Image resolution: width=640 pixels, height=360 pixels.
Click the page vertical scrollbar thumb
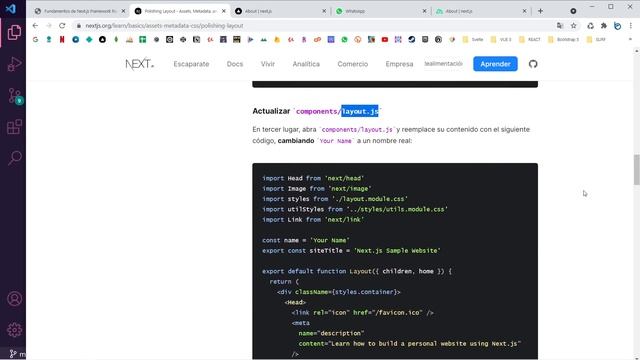[x=636, y=170]
